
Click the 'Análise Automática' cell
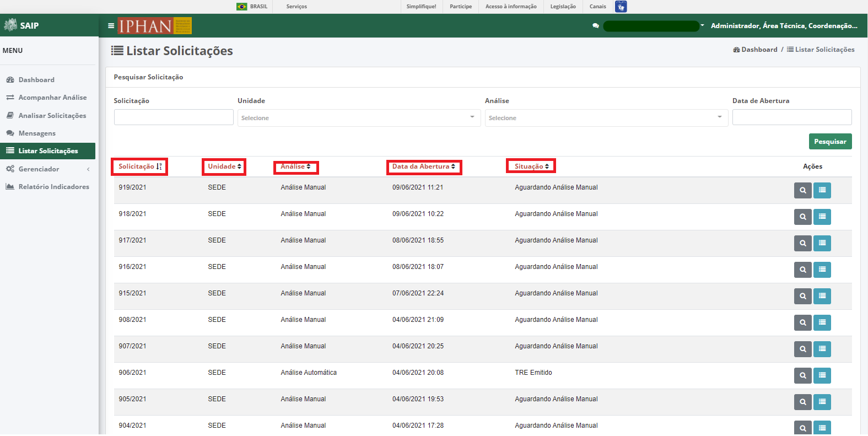[x=309, y=373]
